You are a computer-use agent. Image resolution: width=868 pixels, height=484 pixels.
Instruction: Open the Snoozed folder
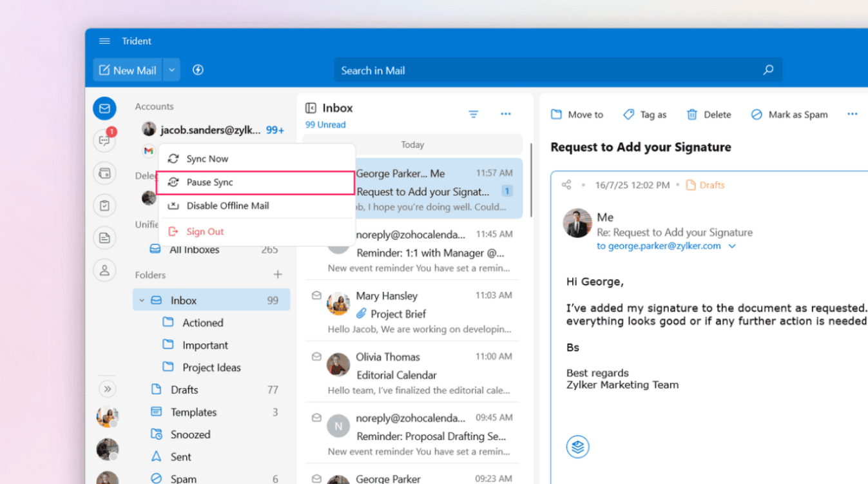pyautogui.click(x=211, y=434)
